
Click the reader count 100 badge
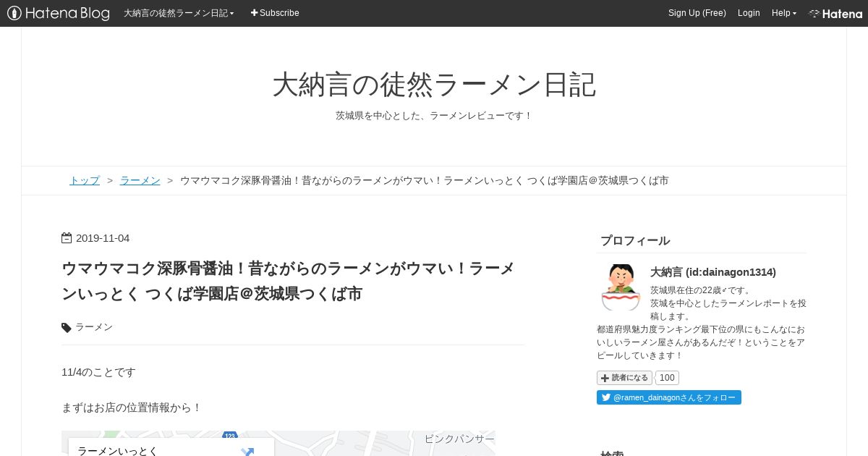[x=667, y=378]
